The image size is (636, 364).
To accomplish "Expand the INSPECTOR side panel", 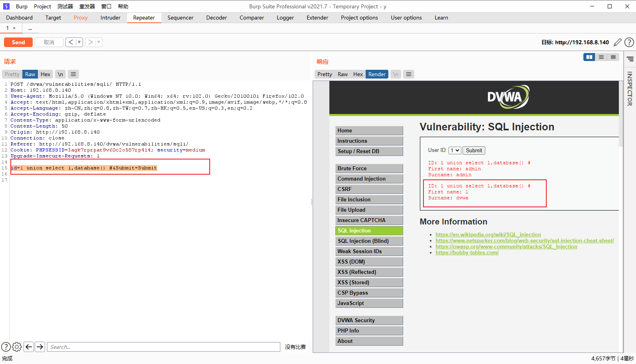I will 630,89.
